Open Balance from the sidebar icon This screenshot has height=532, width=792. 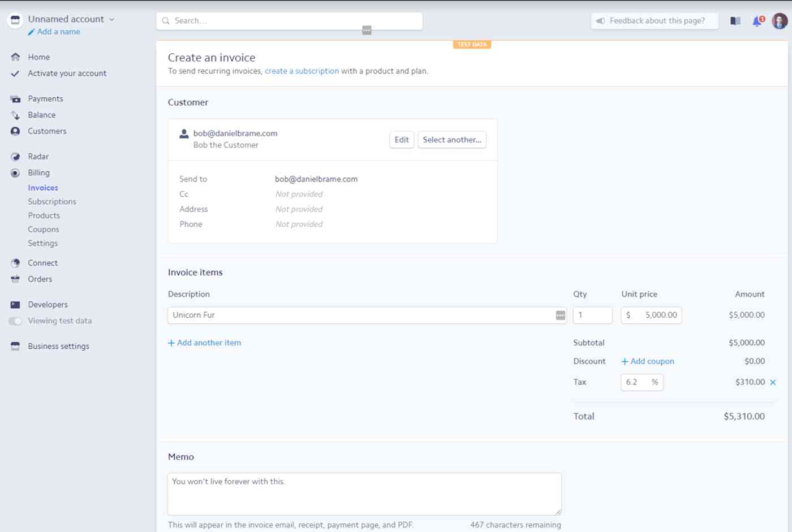click(14, 115)
